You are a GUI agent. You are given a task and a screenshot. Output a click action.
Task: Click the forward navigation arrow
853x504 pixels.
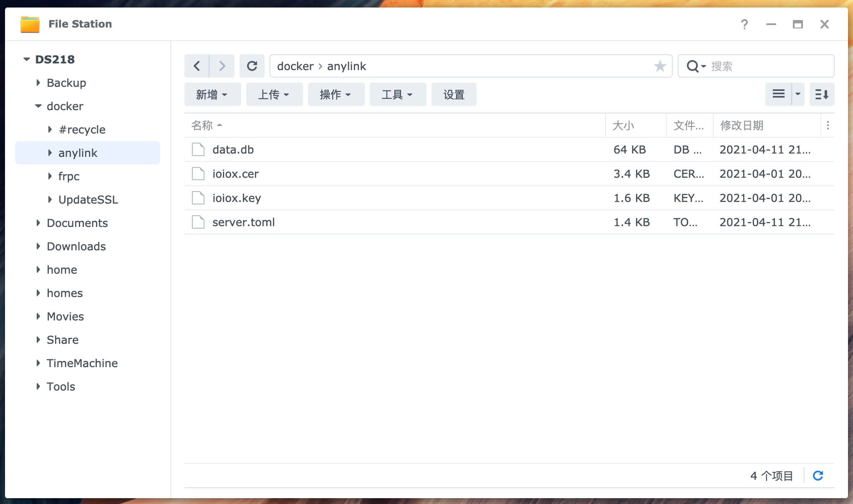click(x=222, y=66)
